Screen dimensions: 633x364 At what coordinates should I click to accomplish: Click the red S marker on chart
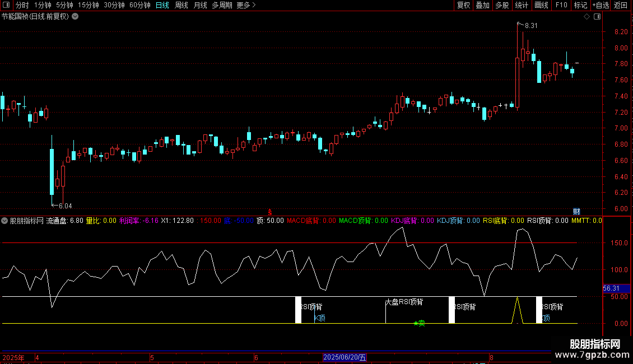point(269,212)
